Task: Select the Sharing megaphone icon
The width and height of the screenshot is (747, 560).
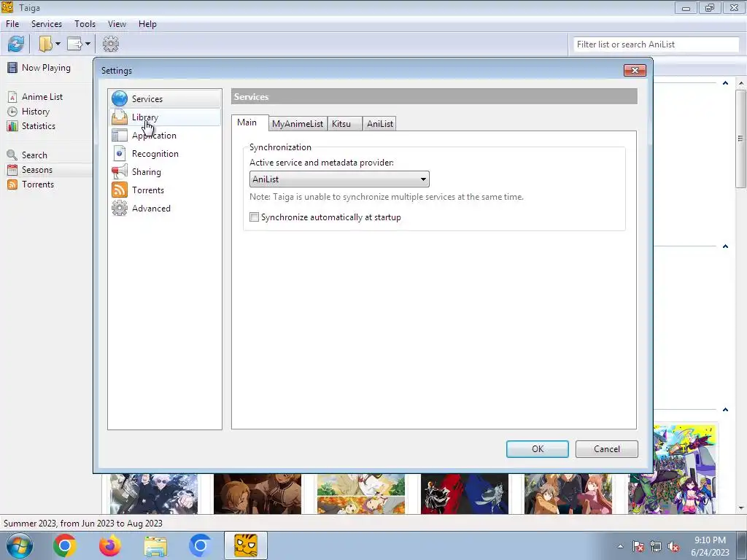Action: pyautogui.click(x=119, y=171)
